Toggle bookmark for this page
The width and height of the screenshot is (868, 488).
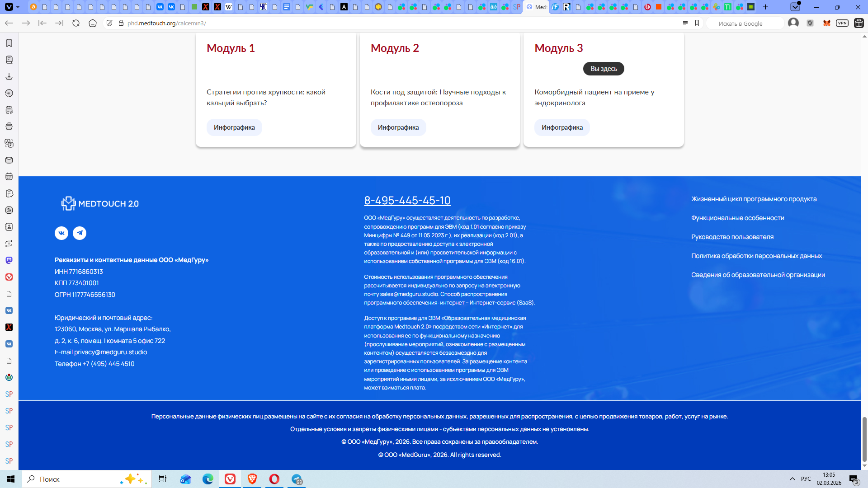click(697, 23)
